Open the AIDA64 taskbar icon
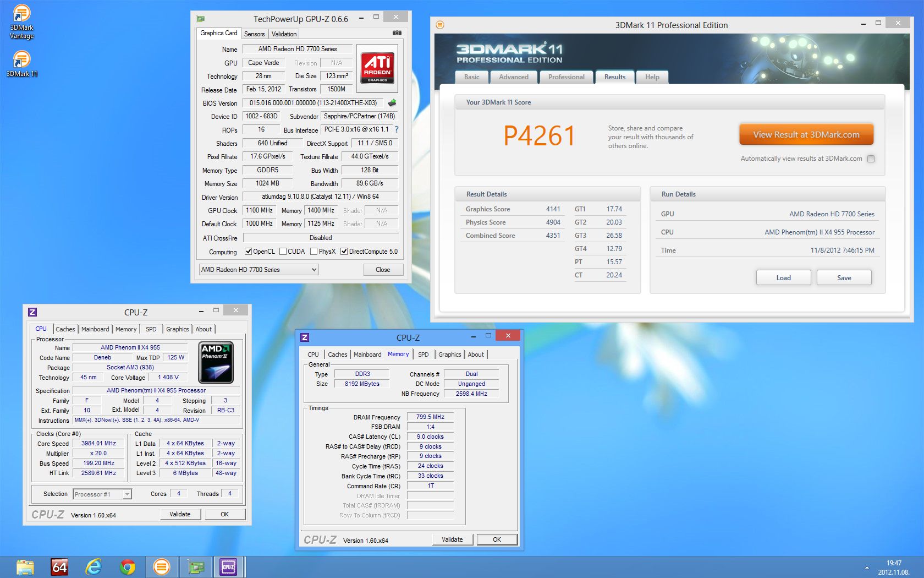 [x=59, y=567]
